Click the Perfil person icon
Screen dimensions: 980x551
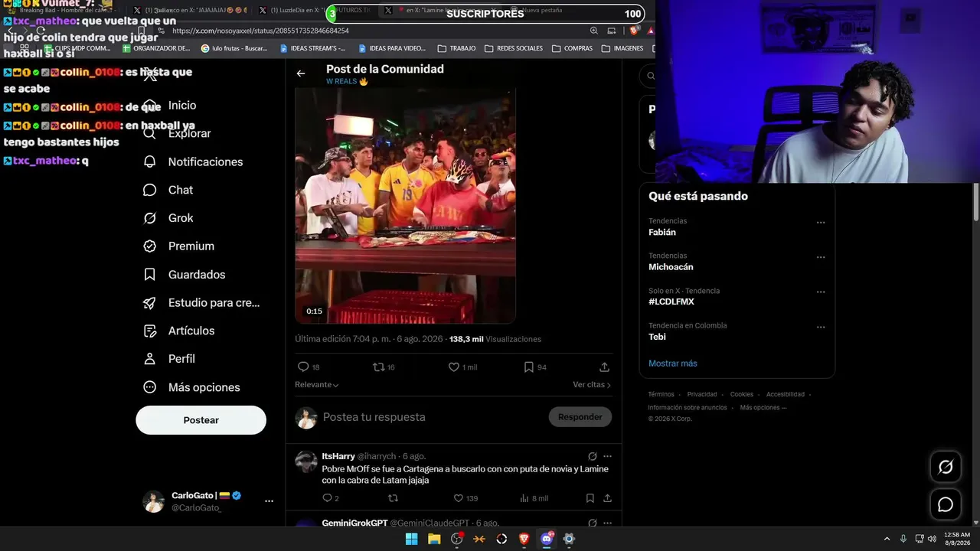coord(150,359)
